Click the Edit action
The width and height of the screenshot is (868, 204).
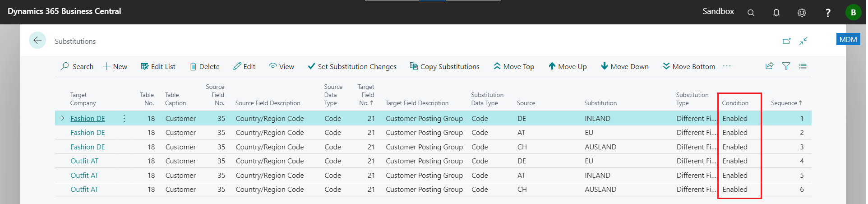[x=244, y=66]
